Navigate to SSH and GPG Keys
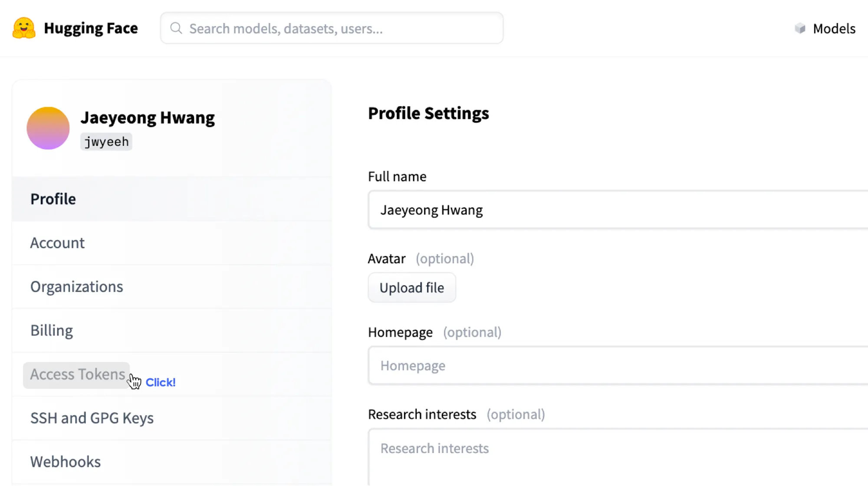The height and width of the screenshot is (486, 868). click(92, 418)
